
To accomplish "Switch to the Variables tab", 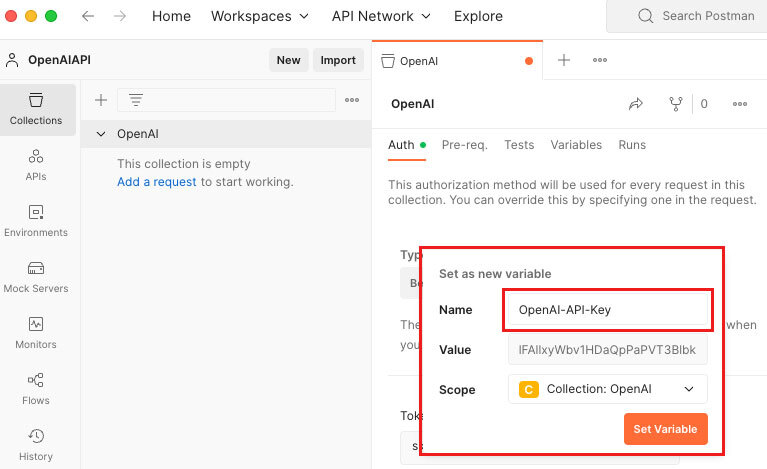I will 576,145.
